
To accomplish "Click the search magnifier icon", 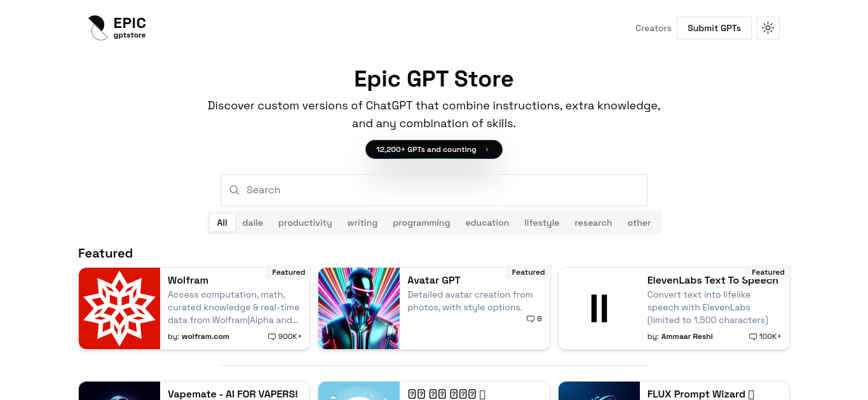I will (234, 190).
